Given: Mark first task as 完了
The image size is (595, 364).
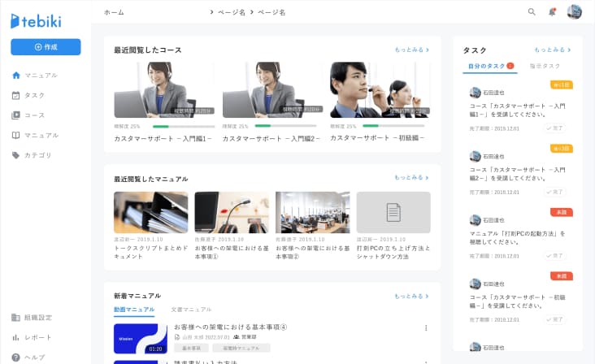Looking at the screenshot, I should [x=555, y=128].
